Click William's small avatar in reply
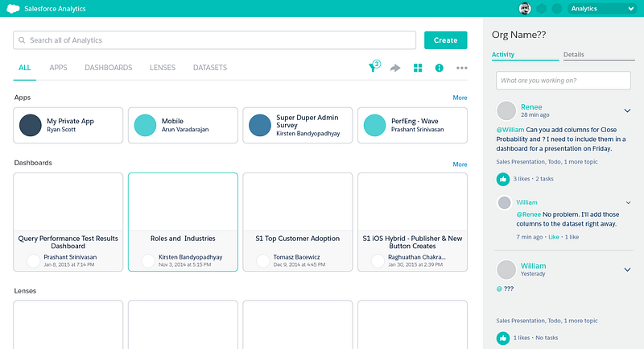Viewport: 644px width, 349px height. (505, 202)
